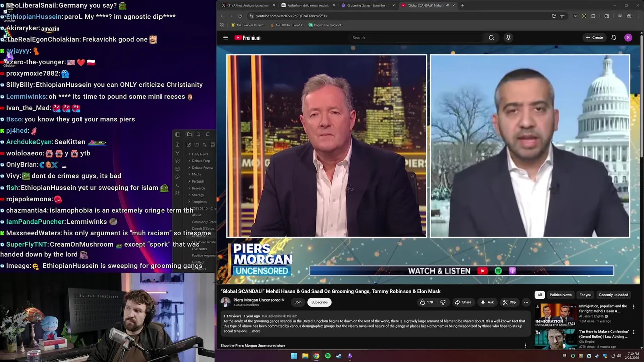Screen dimensions: 644x362
Task: Click the Ask button under video
Action: pos(487,302)
